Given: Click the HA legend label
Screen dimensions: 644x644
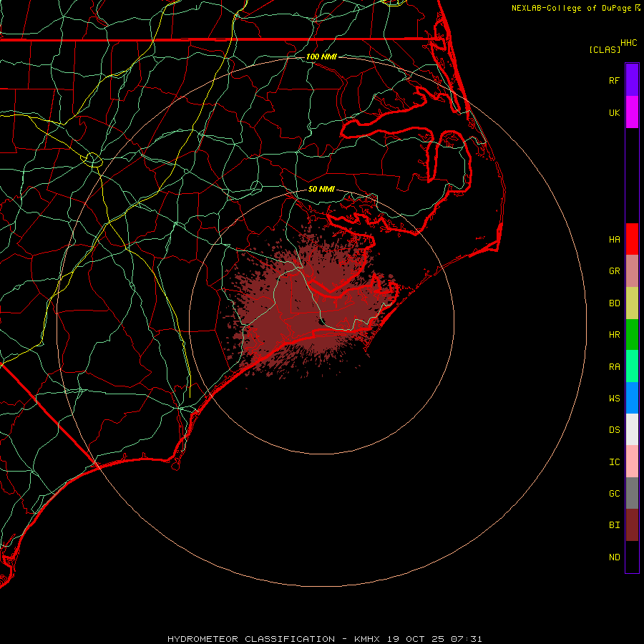Looking at the screenshot, I should [x=614, y=239].
